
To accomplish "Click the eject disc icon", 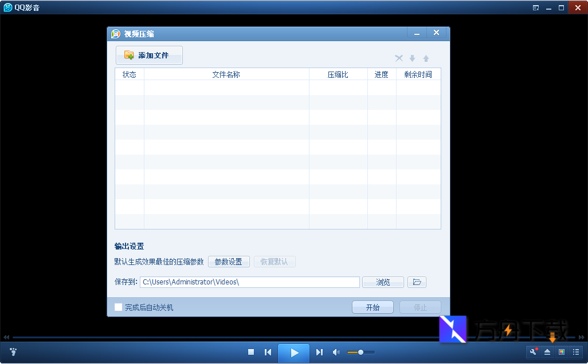I will 547,352.
